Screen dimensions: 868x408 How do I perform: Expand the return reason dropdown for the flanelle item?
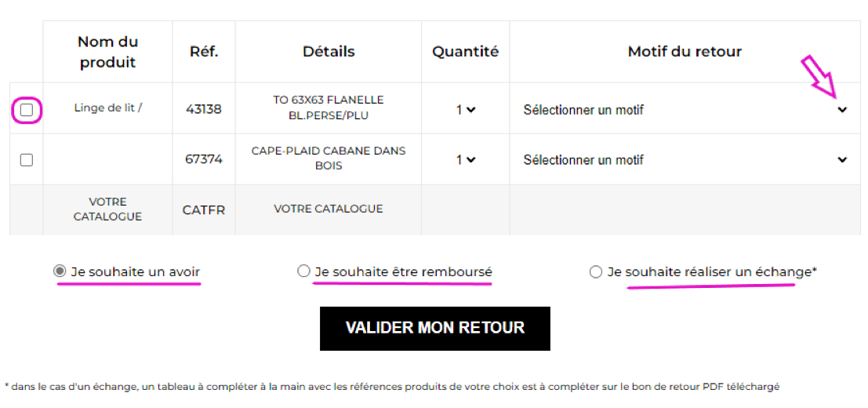pos(685,111)
